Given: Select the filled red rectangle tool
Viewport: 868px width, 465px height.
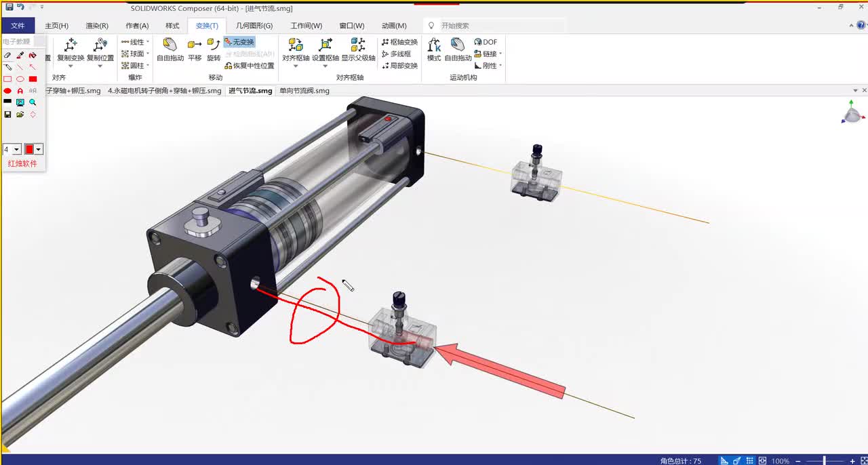Looking at the screenshot, I should click(33, 79).
